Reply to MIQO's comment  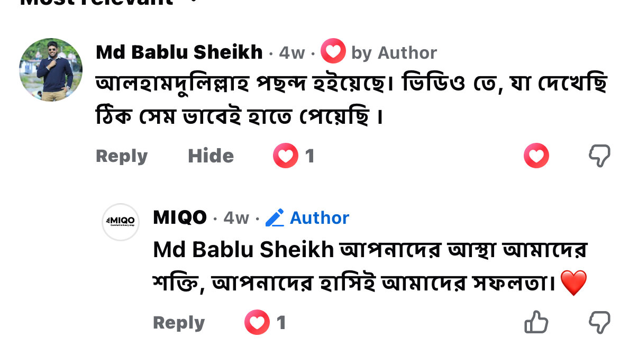[178, 323]
